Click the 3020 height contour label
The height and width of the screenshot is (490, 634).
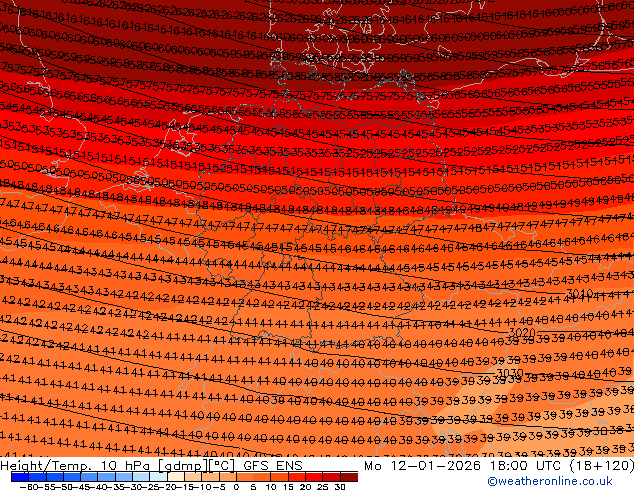click(x=522, y=333)
